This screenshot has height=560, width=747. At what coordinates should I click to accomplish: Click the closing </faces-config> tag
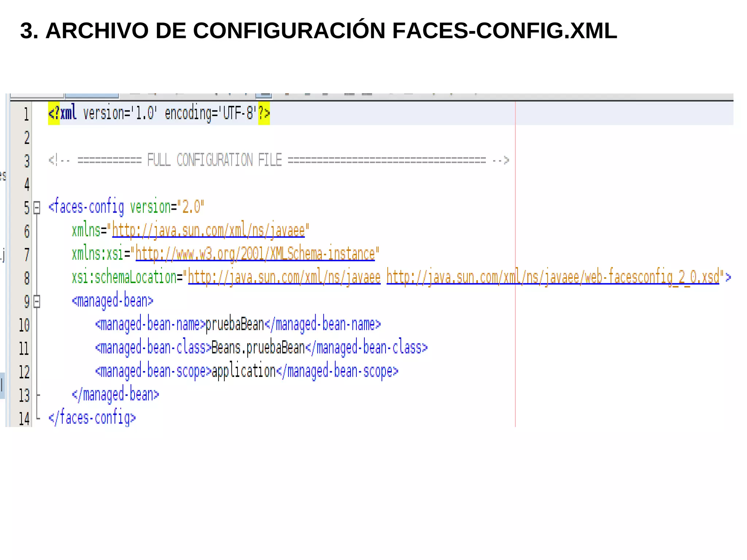click(92, 418)
